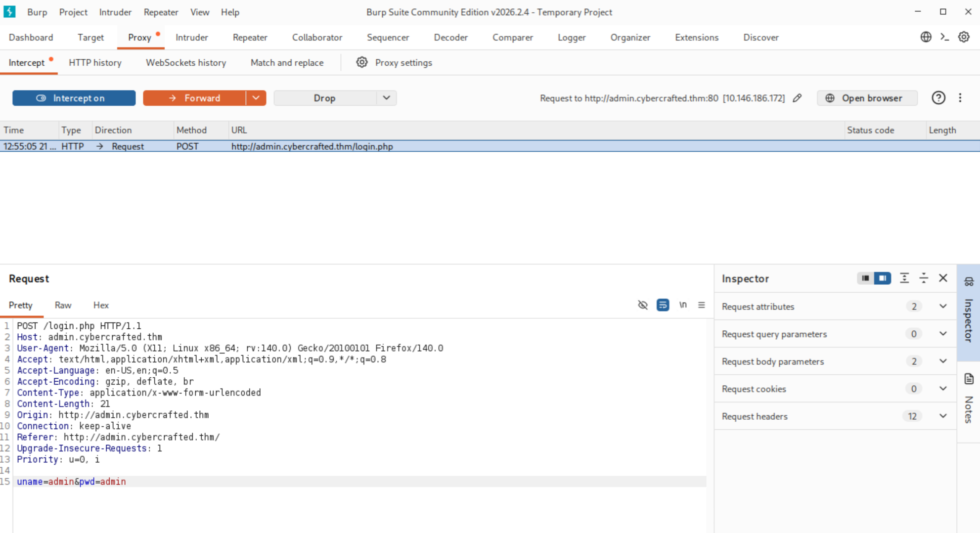Click the Proxy settings gear icon
Viewport: 980px width, 533px height.
[362, 62]
